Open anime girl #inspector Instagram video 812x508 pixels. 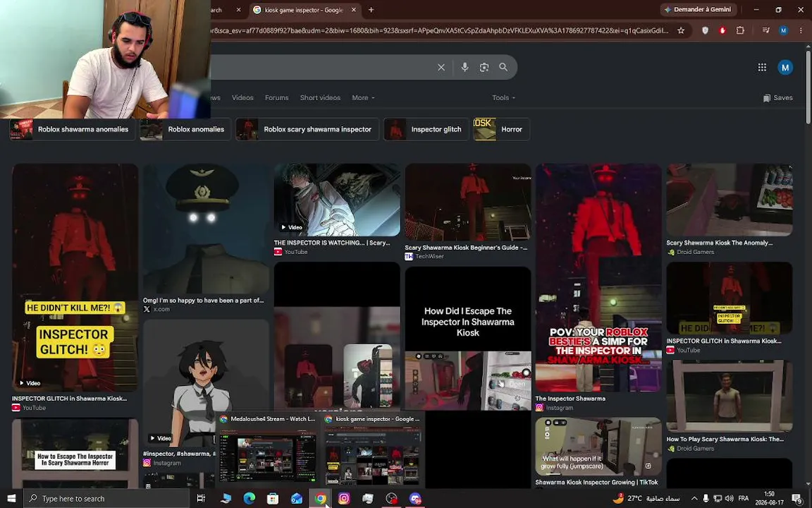206,384
